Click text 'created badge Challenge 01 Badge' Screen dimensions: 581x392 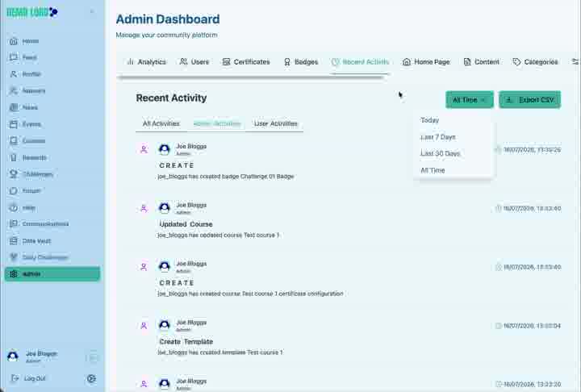pyautogui.click(x=247, y=177)
